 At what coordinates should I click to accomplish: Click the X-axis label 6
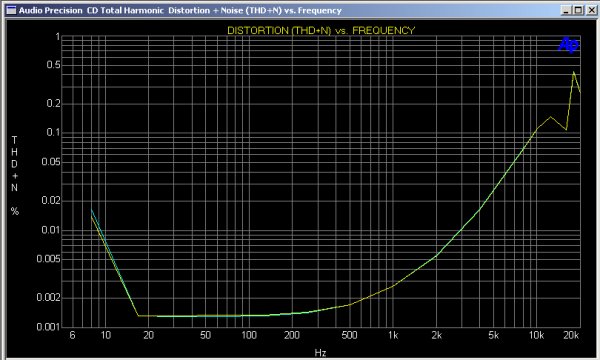coord(72,335)
